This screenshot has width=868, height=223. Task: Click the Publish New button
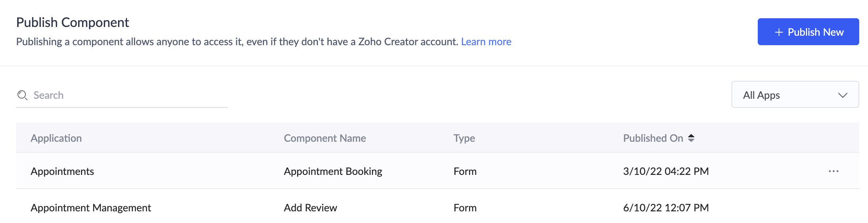point(808,32)
